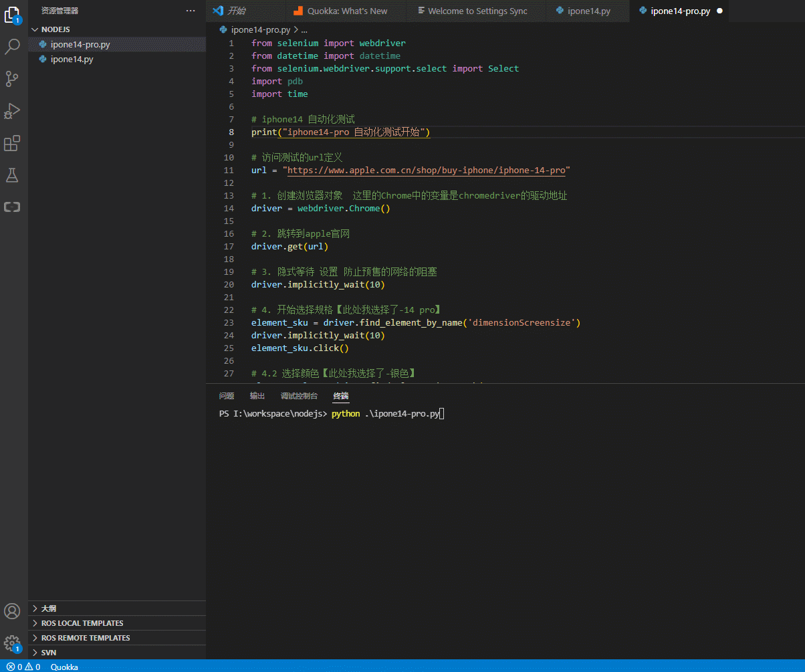Open the Search view icon
805x672 pixels.
(12, 47)
